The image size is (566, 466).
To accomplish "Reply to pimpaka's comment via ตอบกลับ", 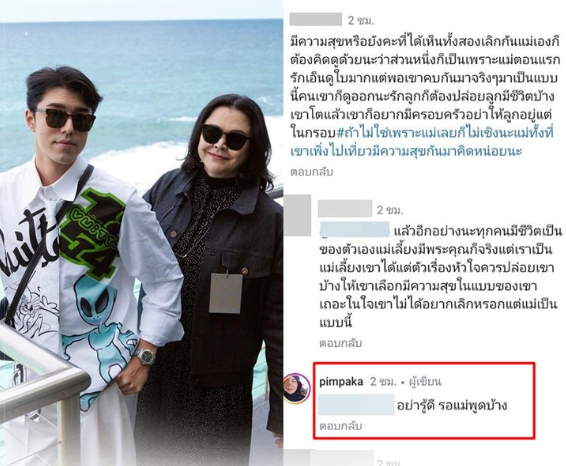I will tap(340, 426).
